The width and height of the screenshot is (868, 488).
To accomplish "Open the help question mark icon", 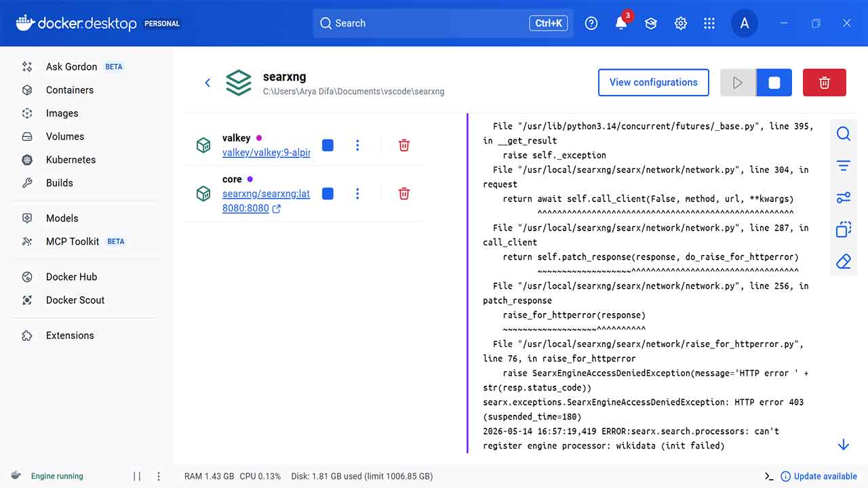I will click(x=591, y=23).
